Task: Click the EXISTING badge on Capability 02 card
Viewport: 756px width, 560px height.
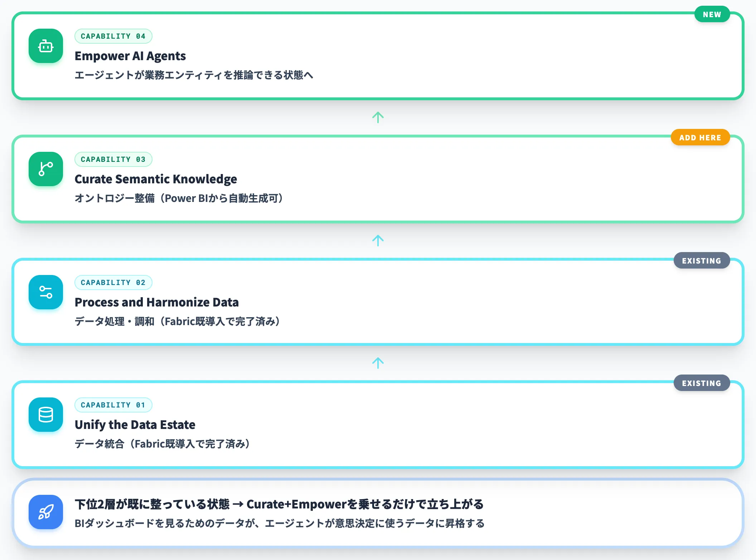Action: coord(702,261)
